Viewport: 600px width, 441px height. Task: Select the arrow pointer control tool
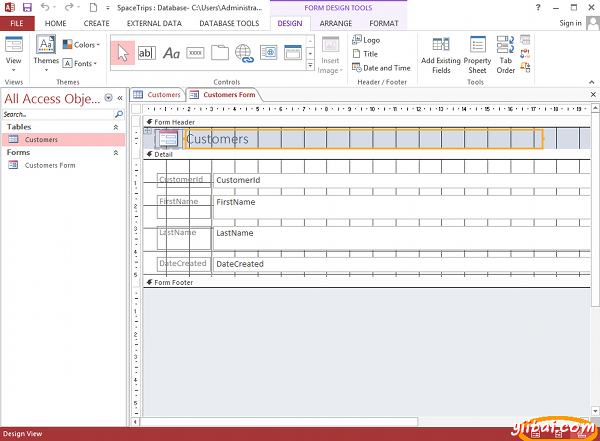[122, 53]
